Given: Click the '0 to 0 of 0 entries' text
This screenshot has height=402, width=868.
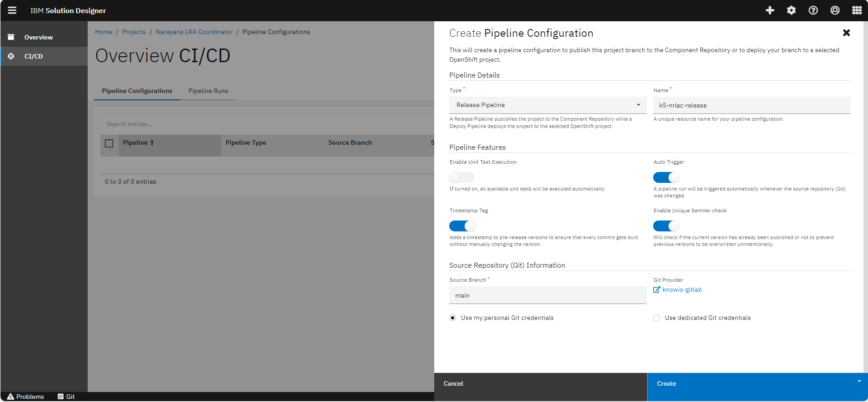Looking at the screenshot, I should (x=130, y=181).
